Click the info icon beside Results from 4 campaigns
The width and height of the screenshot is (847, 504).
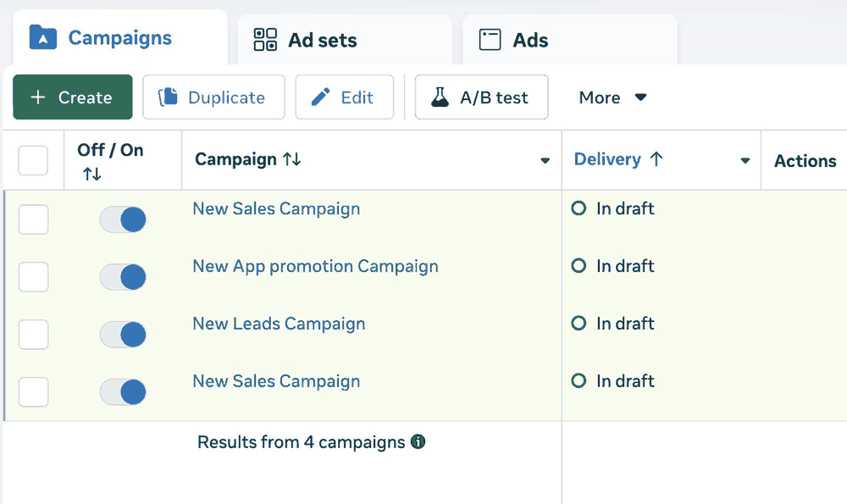[x=418, y=442]
